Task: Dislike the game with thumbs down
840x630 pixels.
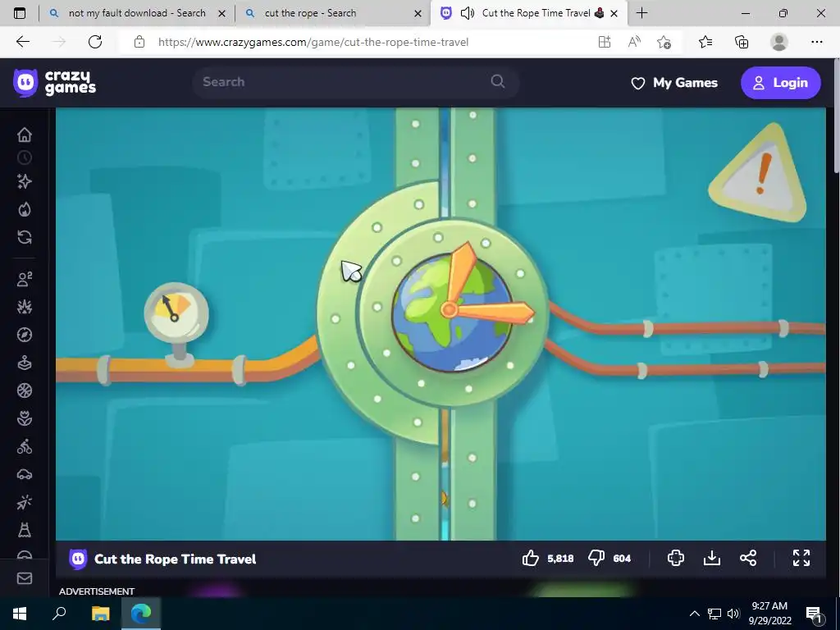Action: (x=596, y=558)
